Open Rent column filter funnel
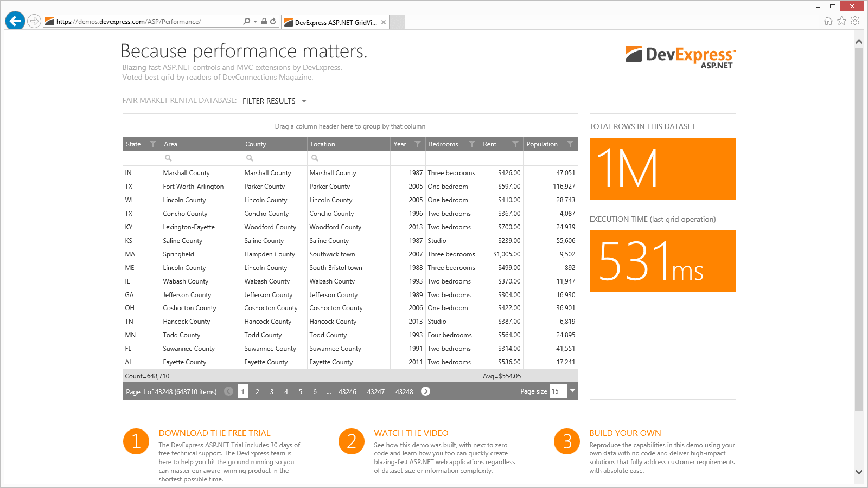This screenshot has height=488, width=868. 515,144
